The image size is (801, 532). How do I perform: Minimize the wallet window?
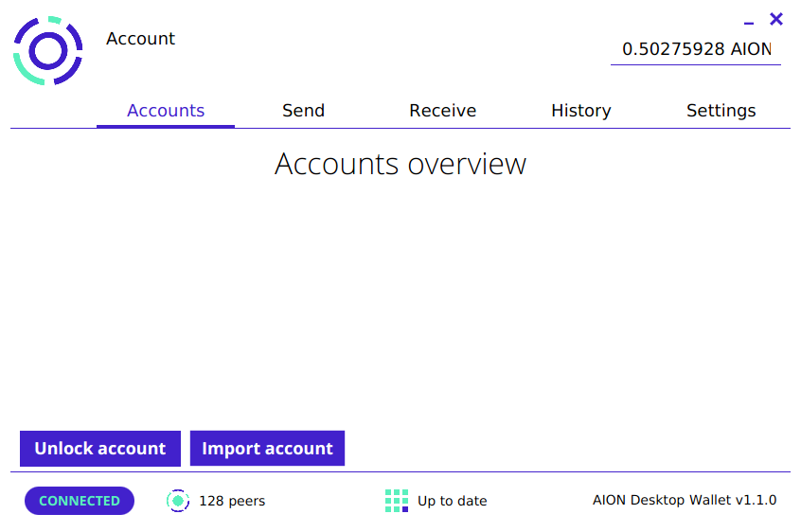(749, 23)
